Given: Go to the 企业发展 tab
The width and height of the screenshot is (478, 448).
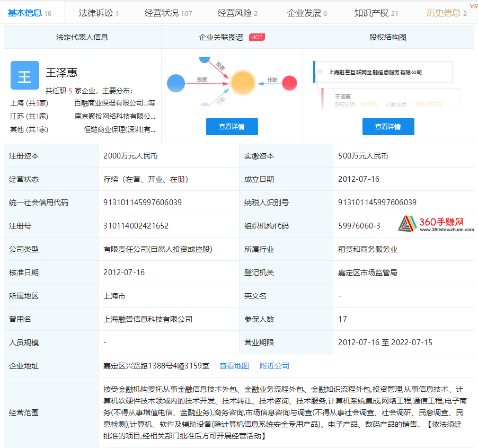Looking at the screenshot, I should [x=307, y=13].
